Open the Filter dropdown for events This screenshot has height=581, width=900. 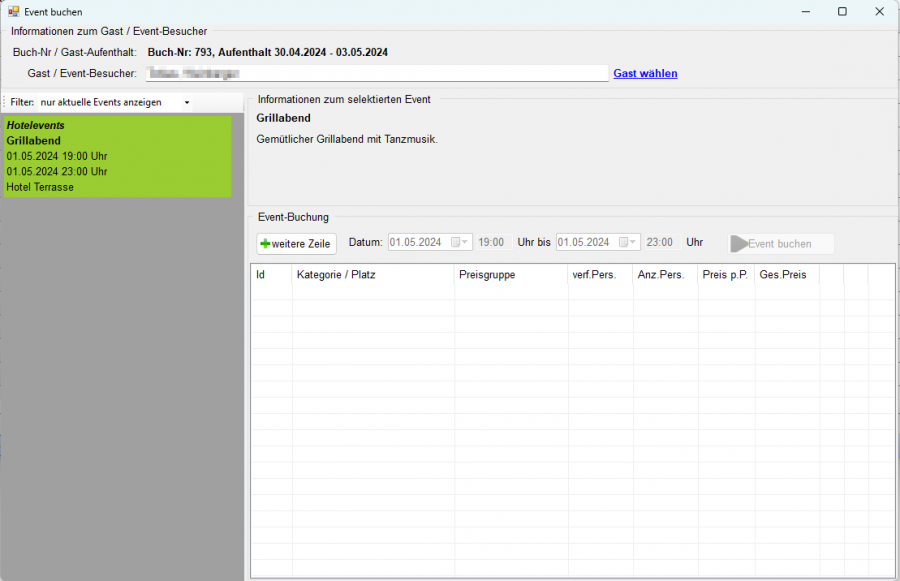point(186,102)
